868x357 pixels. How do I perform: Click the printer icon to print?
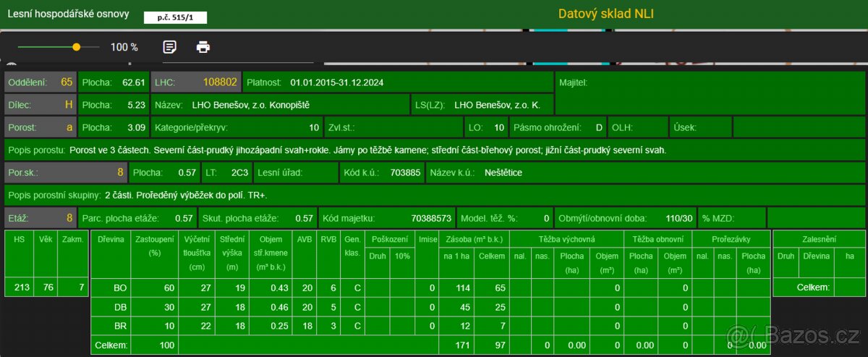(203, 47)
